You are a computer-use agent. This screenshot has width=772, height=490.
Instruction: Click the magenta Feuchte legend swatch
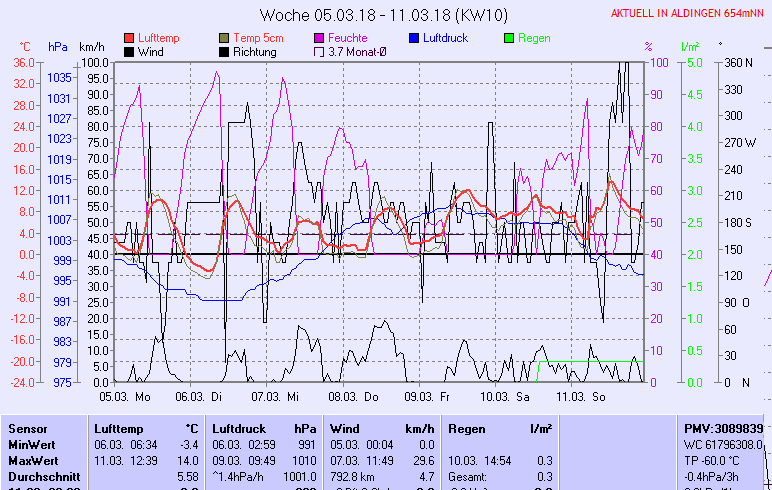[x=319, y=38]
